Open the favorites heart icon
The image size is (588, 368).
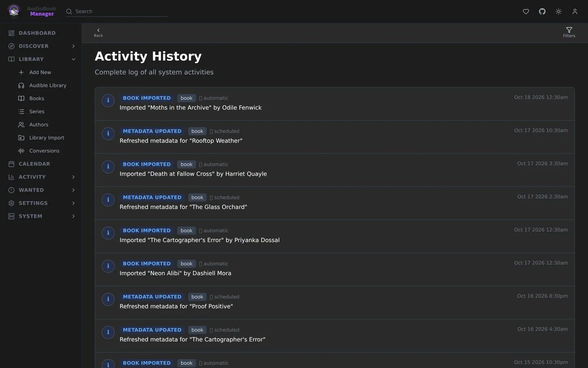click(526, 11)
